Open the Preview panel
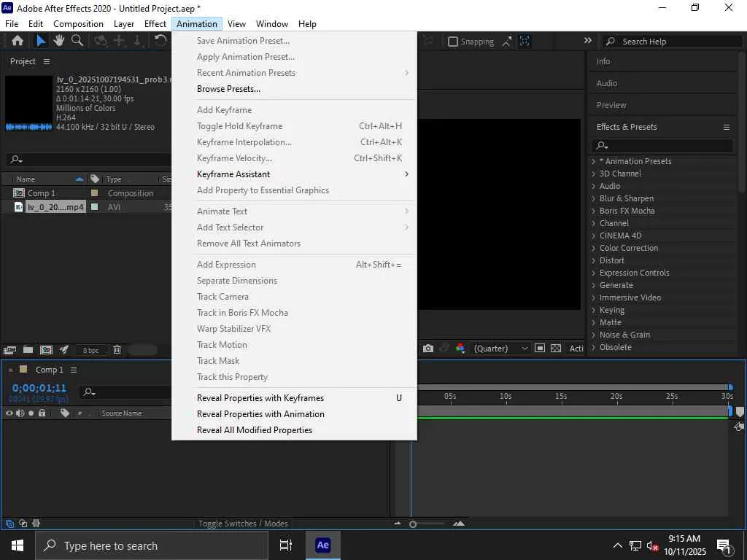The image size is (747, 560). pos(611,105)
